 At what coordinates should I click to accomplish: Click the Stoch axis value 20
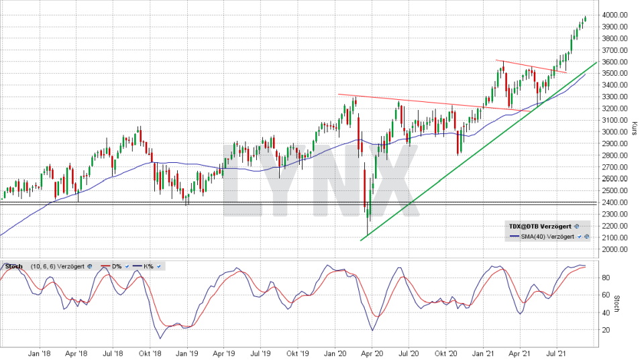tap(606, 330)
